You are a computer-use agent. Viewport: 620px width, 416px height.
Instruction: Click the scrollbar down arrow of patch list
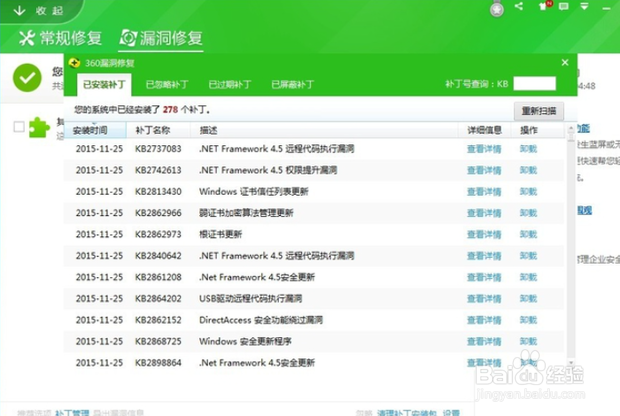571,362
